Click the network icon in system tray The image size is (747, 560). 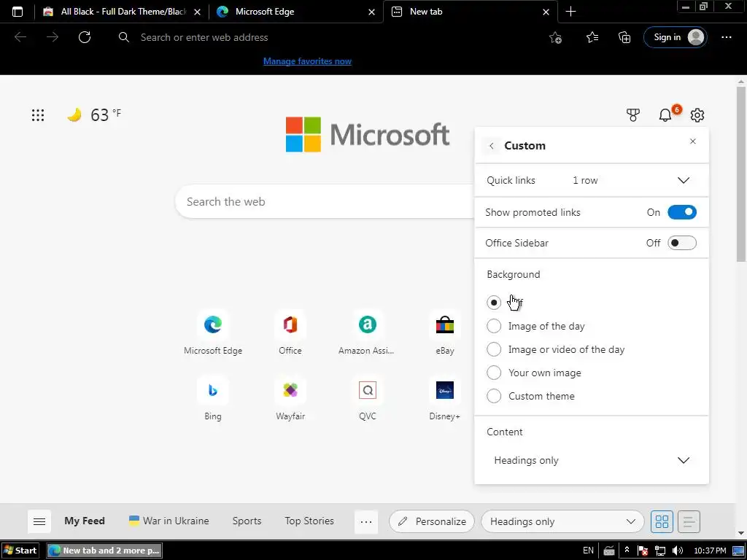coord(659,551)
